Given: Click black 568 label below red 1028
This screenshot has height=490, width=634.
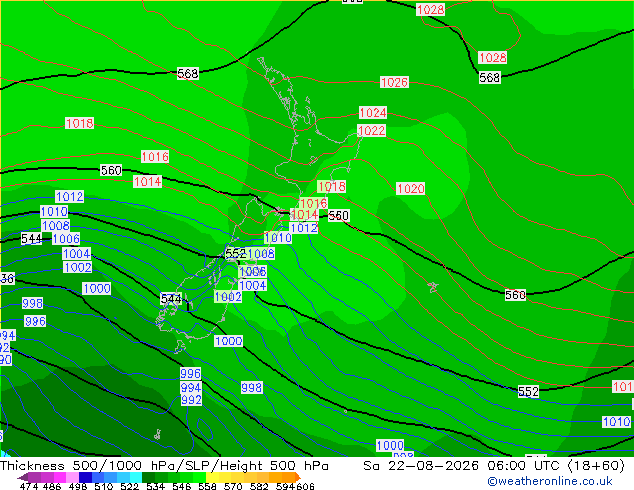Looking at the screenshot, I should pos(490,77).
